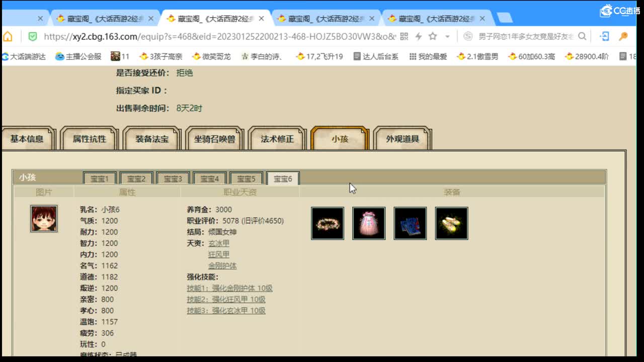Click the 乳名 value 小孩6
The height and width of the screenshot is (362, 644).
point(111,210)
